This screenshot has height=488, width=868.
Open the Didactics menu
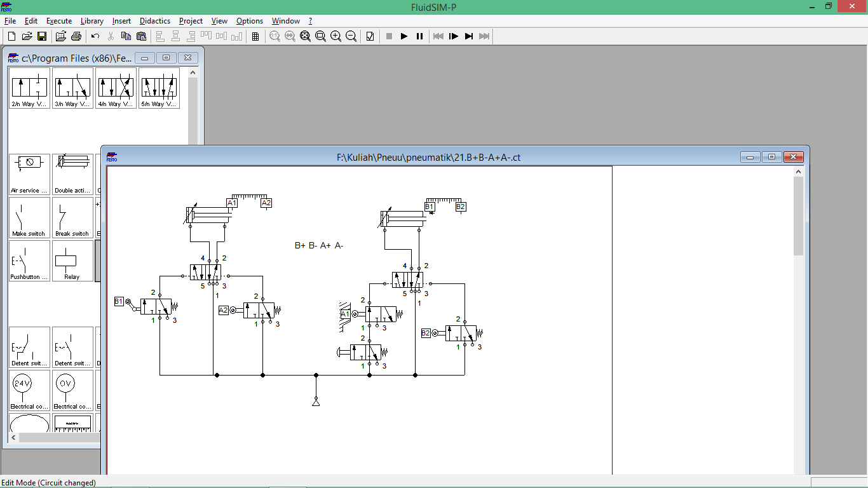tap(154, 21)
